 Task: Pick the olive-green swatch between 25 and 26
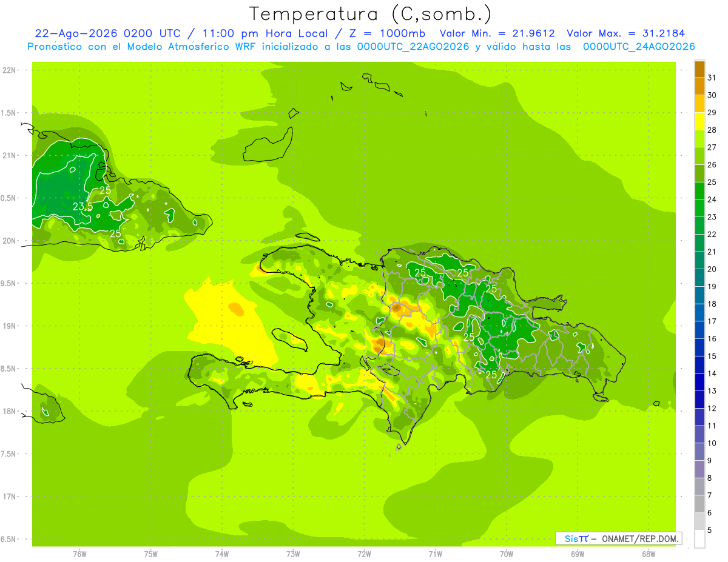pyautogui.click(x=699, y=174)
